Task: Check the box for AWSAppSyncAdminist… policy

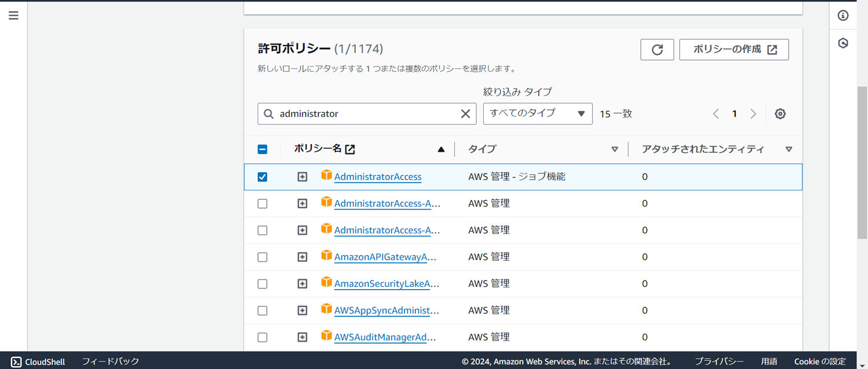Action: (x=262, y=310)
